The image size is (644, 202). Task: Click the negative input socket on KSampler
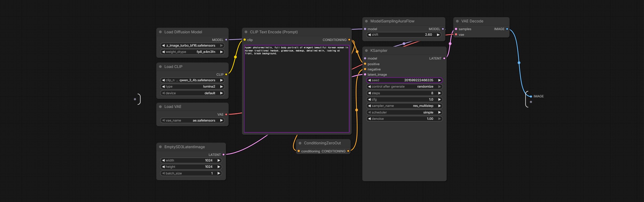pos(365,69)
